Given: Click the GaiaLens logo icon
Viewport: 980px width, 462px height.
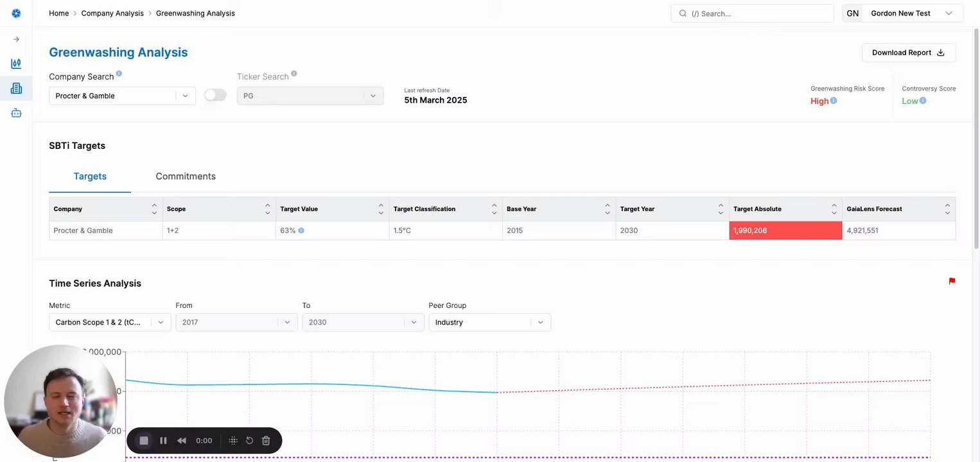Looking at the screenshot, I should pos(16,13).
